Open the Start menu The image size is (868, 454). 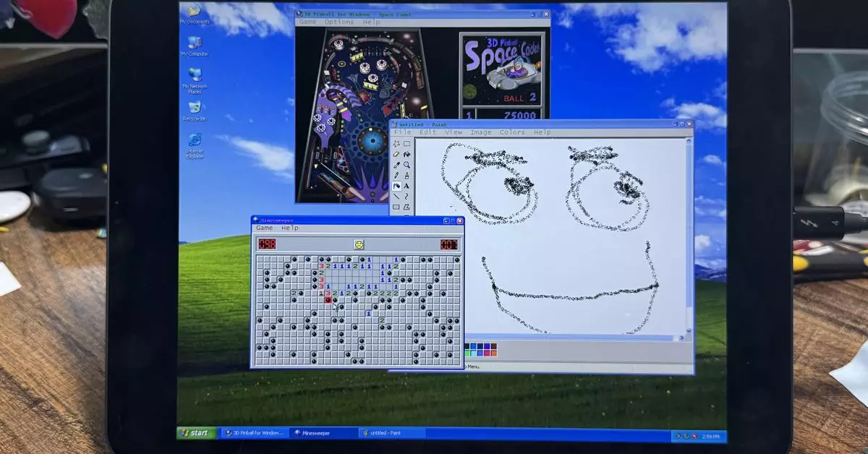196,433
